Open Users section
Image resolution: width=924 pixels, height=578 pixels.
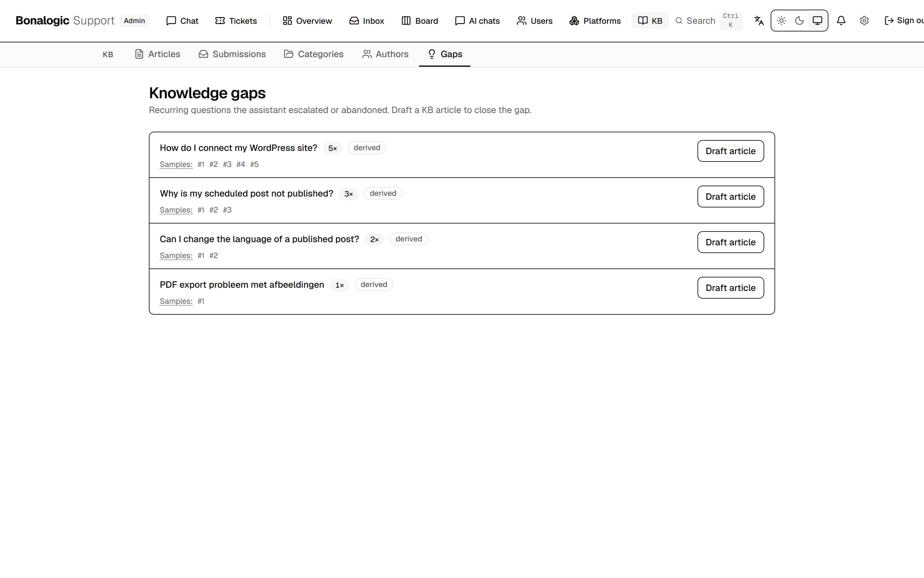[x=535, y=21]
